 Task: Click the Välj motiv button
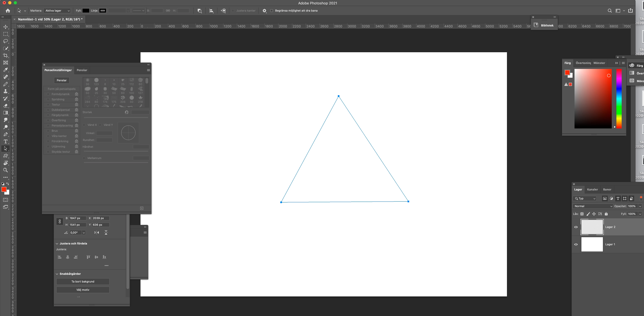tap(83, 290)
